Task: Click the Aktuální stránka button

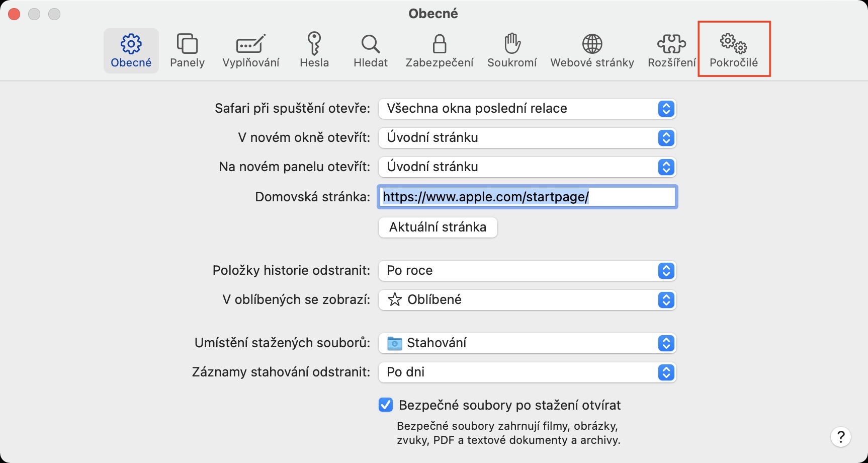Action: point(438,227)
